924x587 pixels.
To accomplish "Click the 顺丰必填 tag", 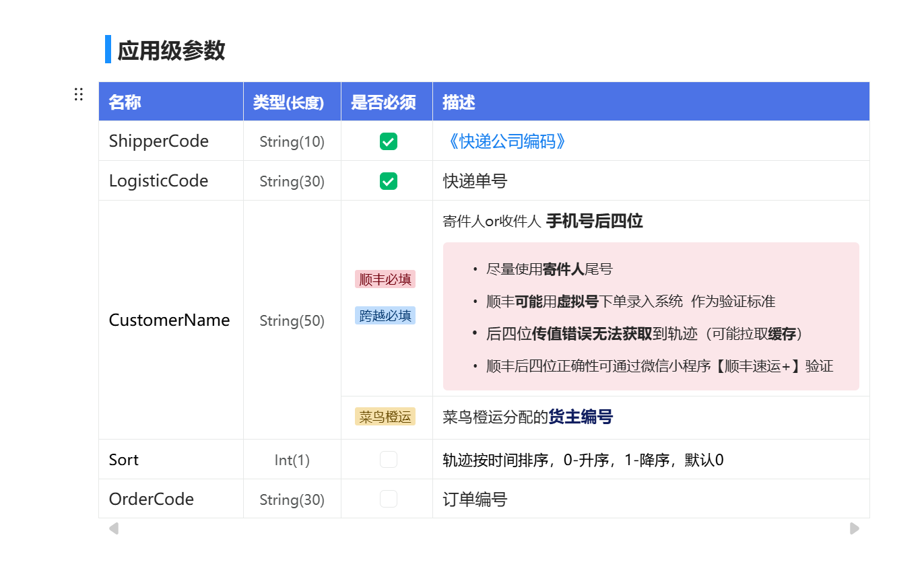I will point(385,279).
